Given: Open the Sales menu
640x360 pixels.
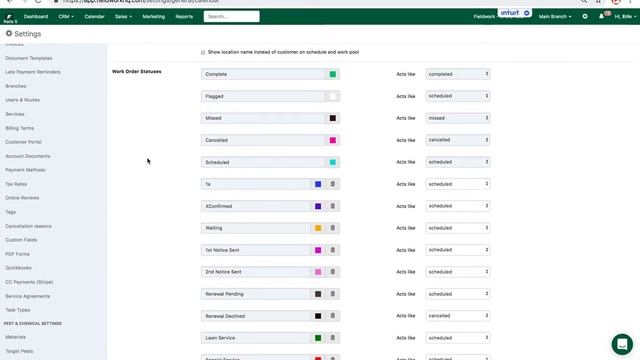Looking at the screenshot, I should click(123, 17).
